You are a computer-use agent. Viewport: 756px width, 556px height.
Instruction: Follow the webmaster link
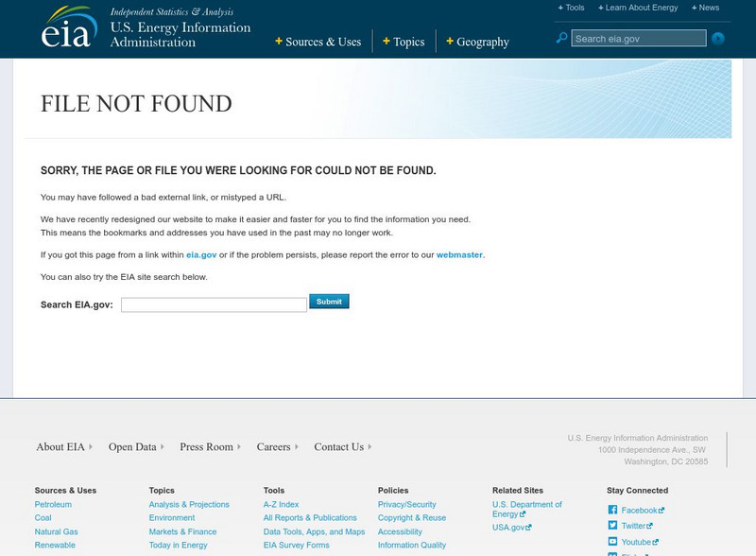pos(459,255)
